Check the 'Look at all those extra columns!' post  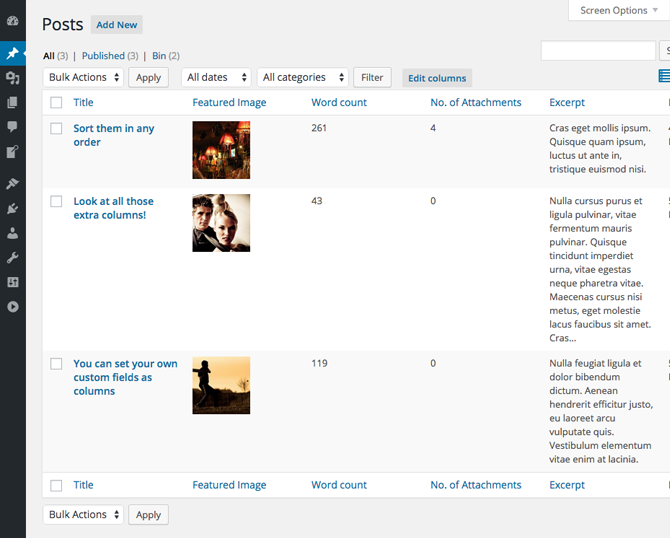coord(57,202)
